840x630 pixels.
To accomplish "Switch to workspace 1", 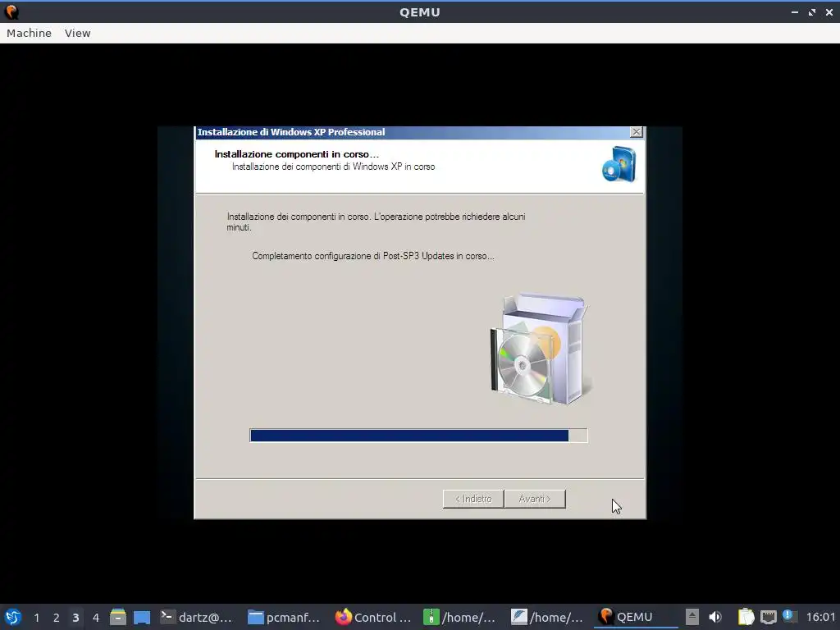I will click(x=36, y=617).
